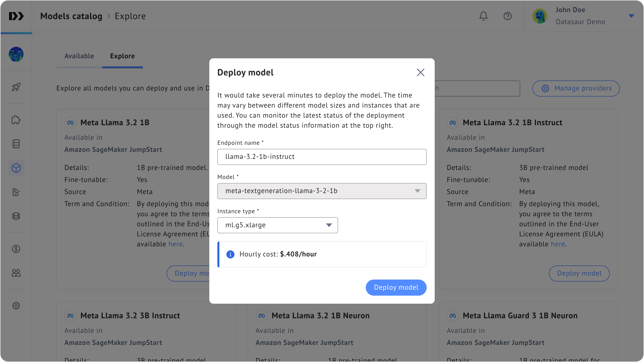Image resolution: width=644 pixels, height=362 pixels.
Task: Close the Deploy model dialog
Action: (x=420, y=73)
